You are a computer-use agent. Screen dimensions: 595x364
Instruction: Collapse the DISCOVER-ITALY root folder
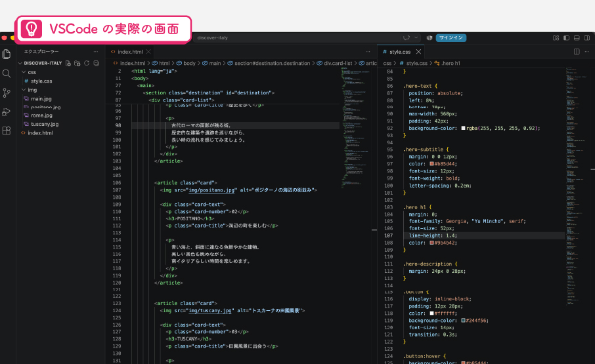tap(20, 63)
